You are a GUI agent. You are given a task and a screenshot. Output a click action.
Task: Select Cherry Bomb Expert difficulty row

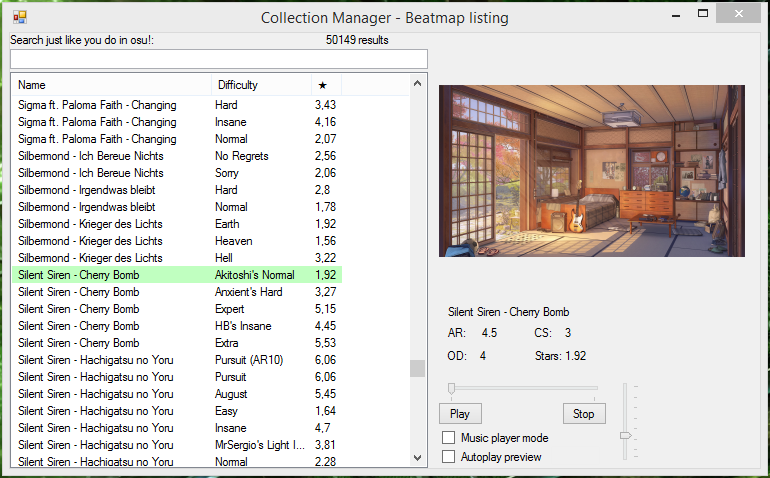click(x=177, y=309)
